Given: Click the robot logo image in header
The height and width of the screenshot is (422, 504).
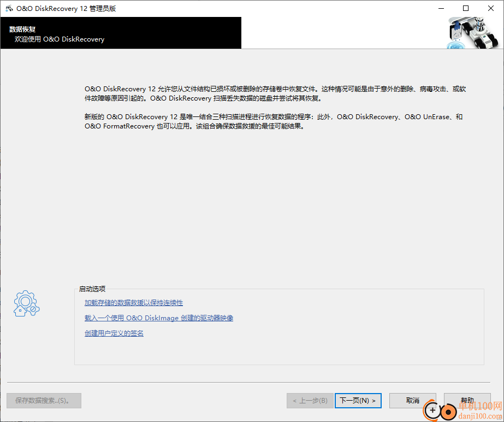Looking at the screenshot, I should tap(473, 33).
